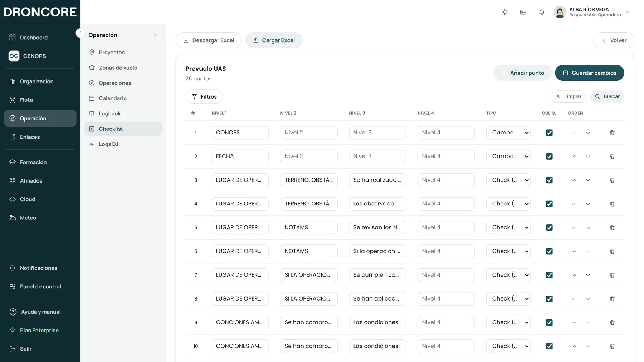Open CENOPS from the sidebar
This screenshot has width=644, height=362.
40,56
